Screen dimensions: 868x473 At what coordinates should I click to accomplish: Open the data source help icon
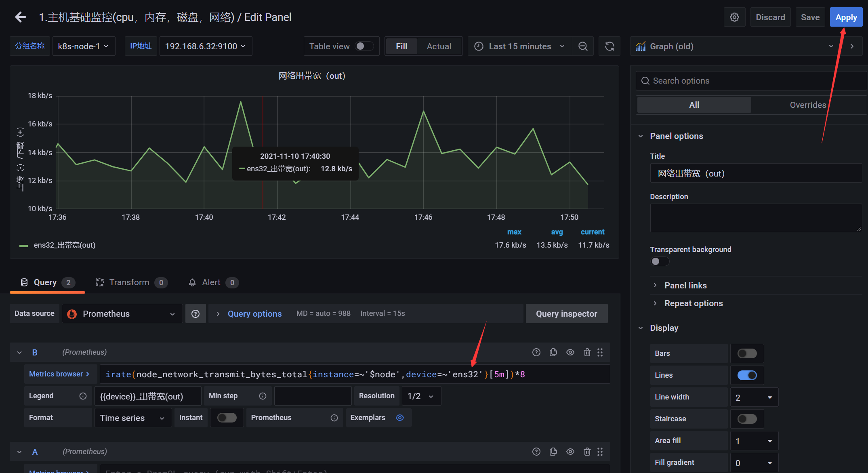(195, 314)
